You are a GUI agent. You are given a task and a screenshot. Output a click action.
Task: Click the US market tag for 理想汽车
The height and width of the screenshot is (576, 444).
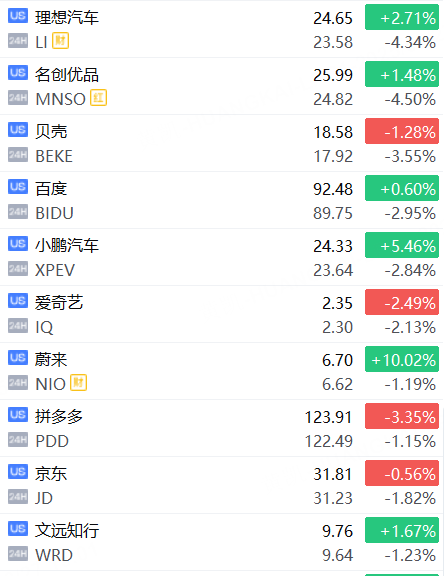pos(18,17)
